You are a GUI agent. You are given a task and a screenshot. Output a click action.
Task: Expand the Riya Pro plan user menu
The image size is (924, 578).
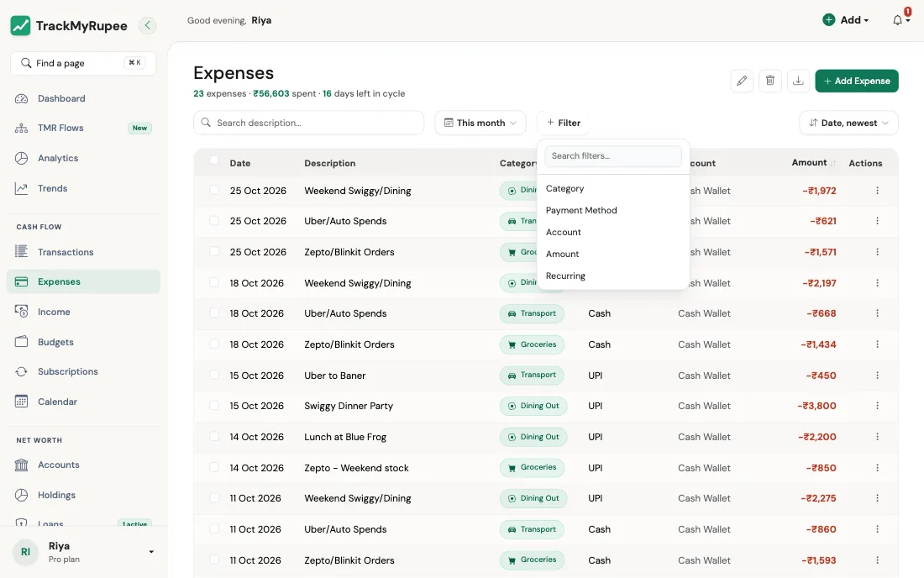(84, 552)
